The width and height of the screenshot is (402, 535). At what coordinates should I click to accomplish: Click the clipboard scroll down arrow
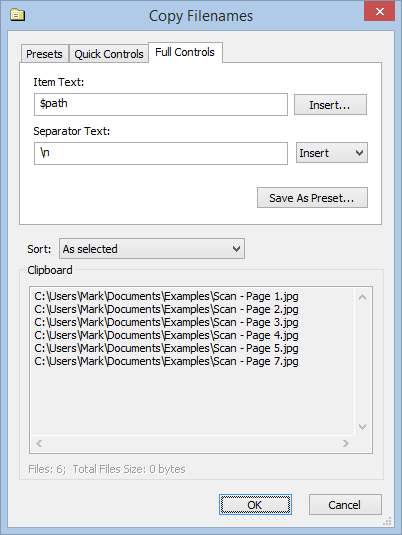(x=362, y=427)
